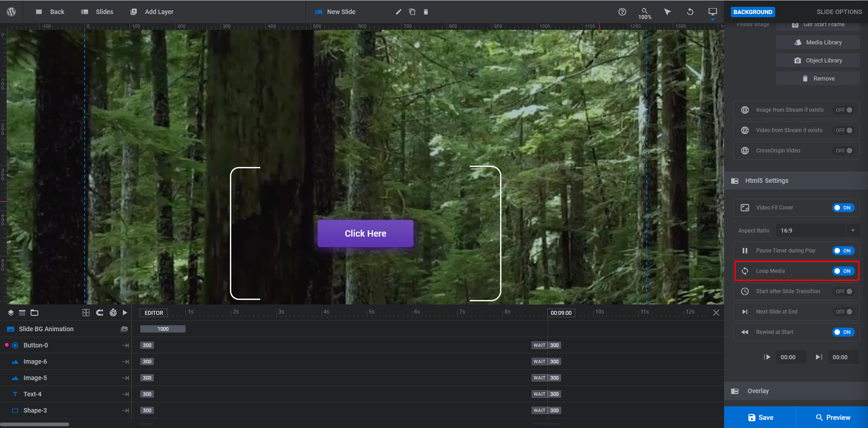Open the WordPress logo menu

click(x=11, y=12)
